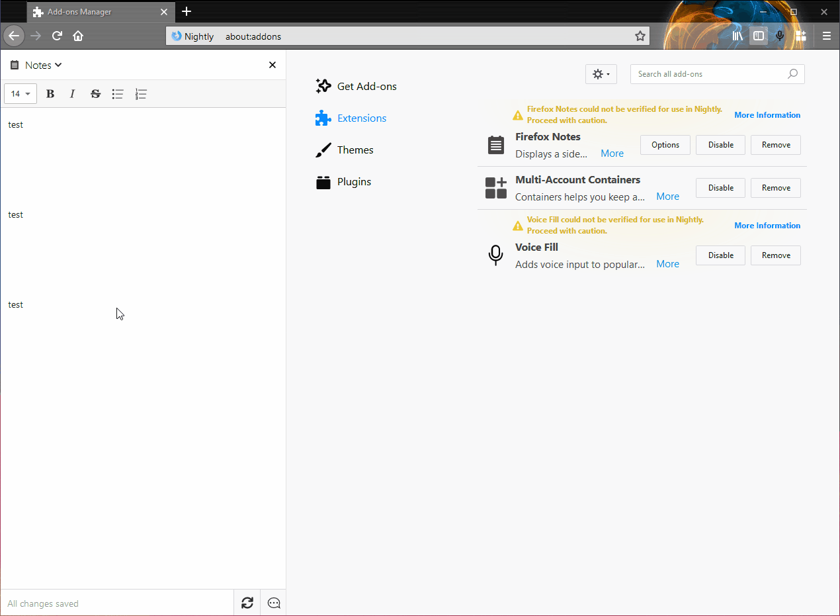Toggle strikethrough formatting in Notes
Screen dimensions: 840x616
(95, 94)
